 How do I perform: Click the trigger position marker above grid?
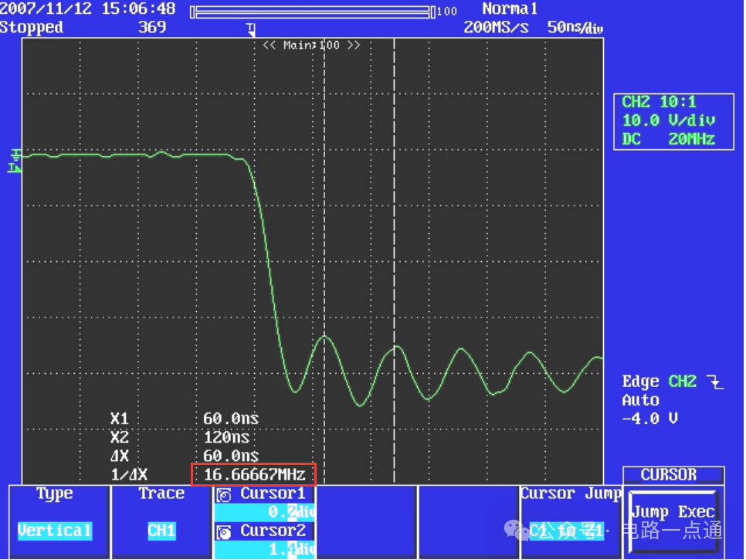251,30
